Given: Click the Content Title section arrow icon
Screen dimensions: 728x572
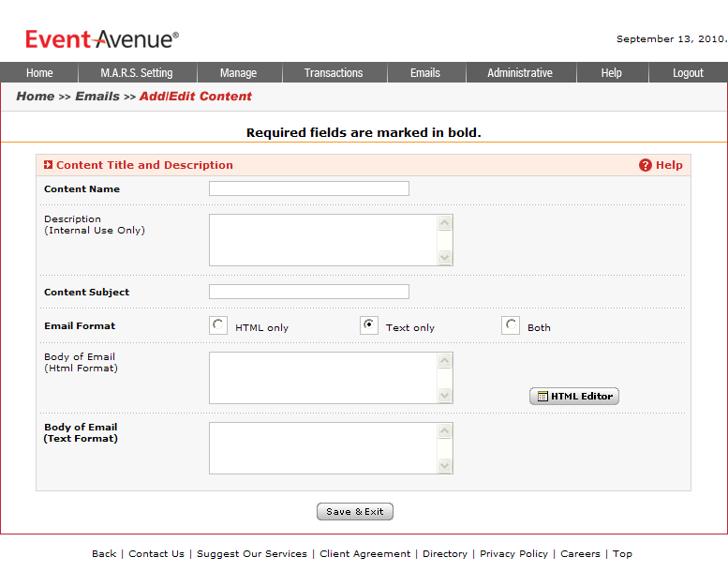Looking at the screenshot, I should (48, 165).
